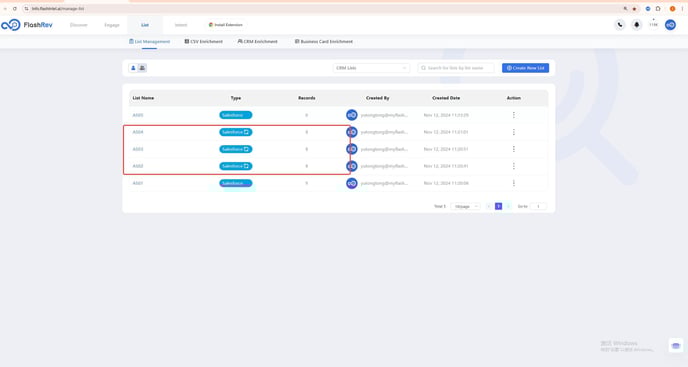The width and height of the screenshot is (688, 367).
Task: Open the CRM Lists filter dropdown
Action: click(x=371, y=68)
